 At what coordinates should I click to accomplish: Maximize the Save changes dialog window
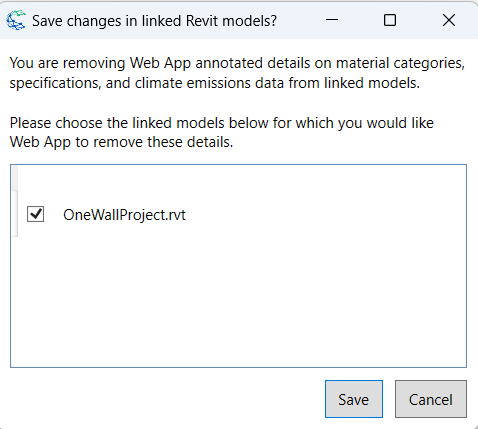(390, 20)
